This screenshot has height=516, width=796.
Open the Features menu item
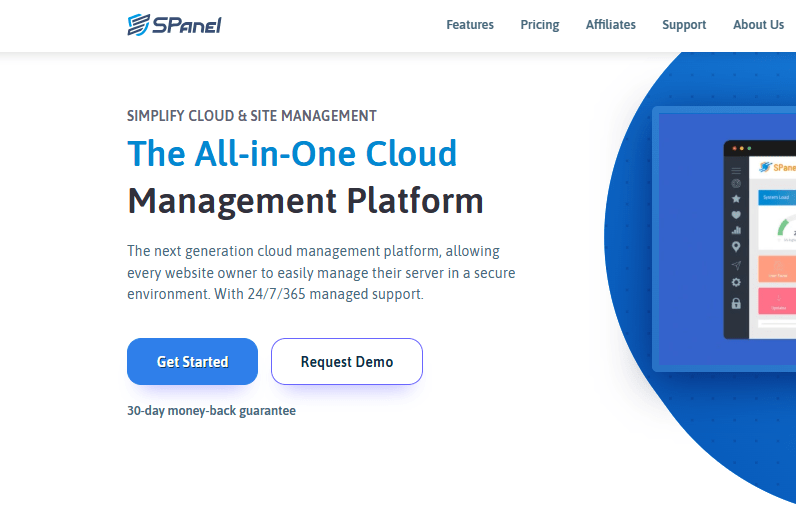click(x=470, y=24)
